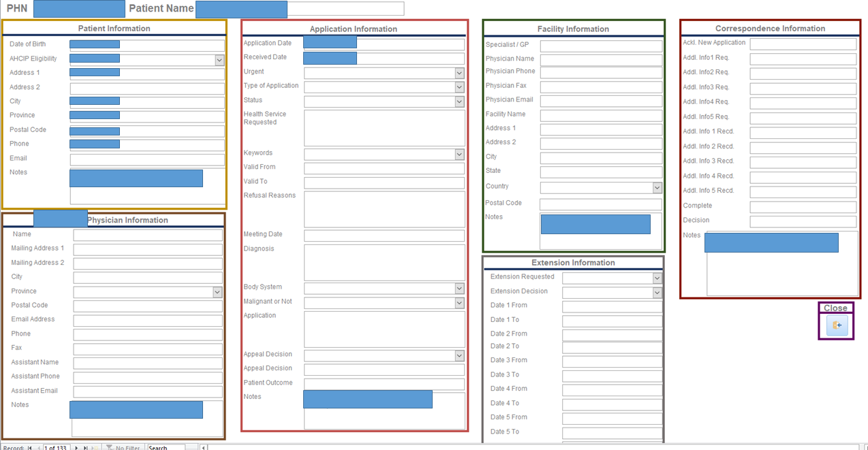Click the Assistant Phone field
The image size is (868, 450).
pos(148,377)
